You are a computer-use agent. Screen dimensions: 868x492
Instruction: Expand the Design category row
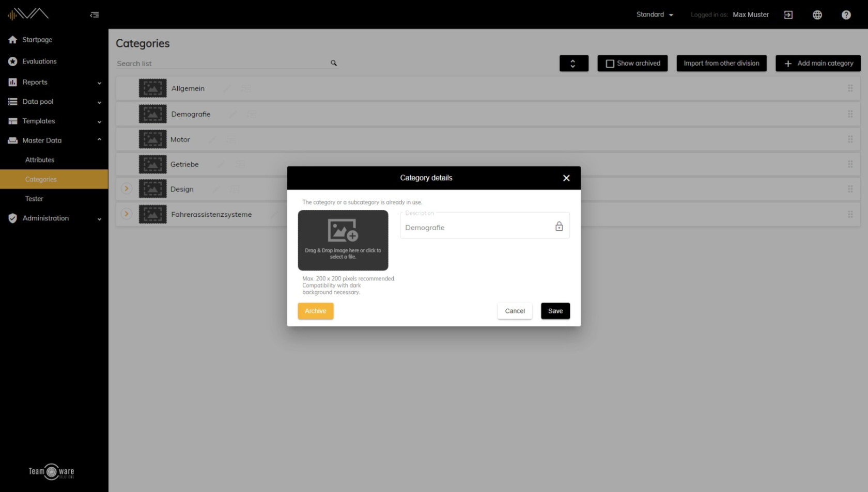(127, 188)
